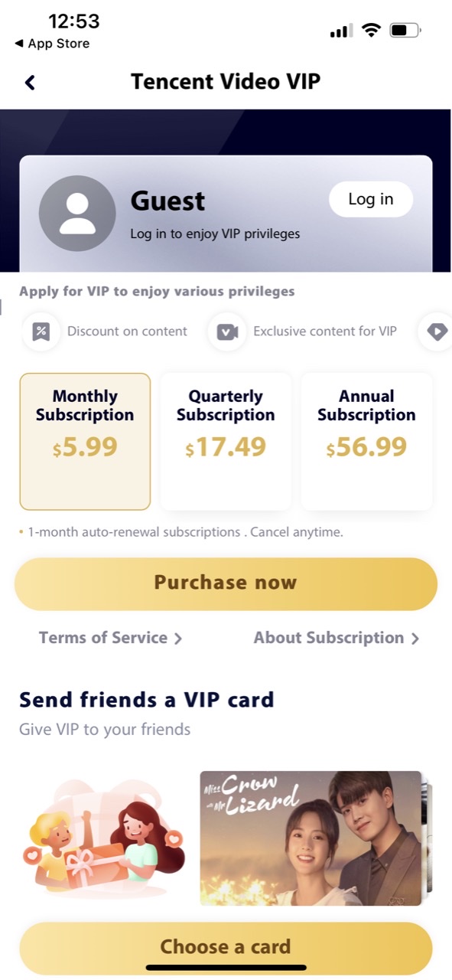Screen dimensions: 452x980
Task: Log in to the guest account
Action: pyautogui.click(x=371, y=199)
